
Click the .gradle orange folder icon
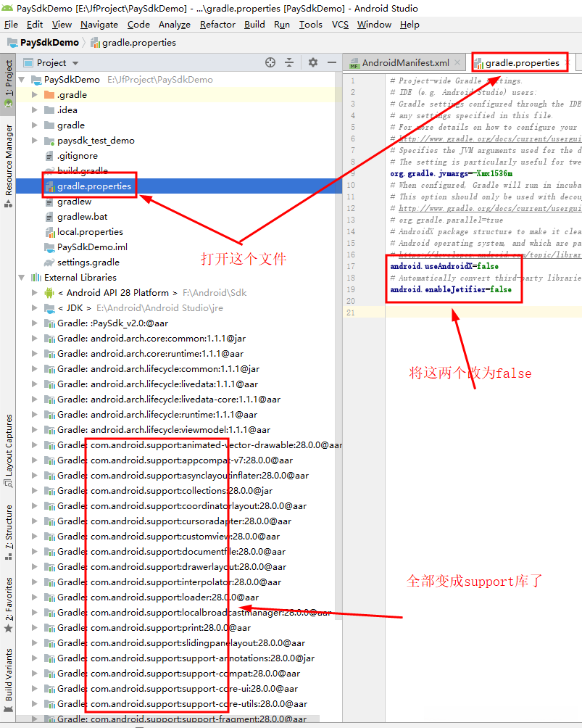point(49,95)
